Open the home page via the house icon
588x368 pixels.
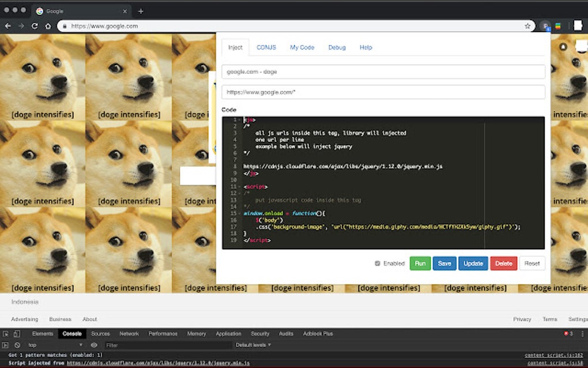tap(48, 26)
